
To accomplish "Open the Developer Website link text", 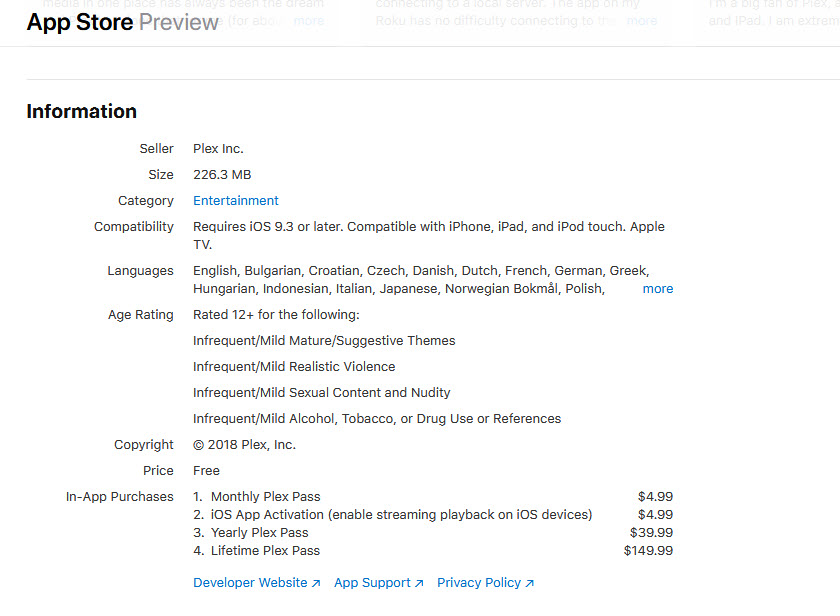I will click(x=251, y=583).
